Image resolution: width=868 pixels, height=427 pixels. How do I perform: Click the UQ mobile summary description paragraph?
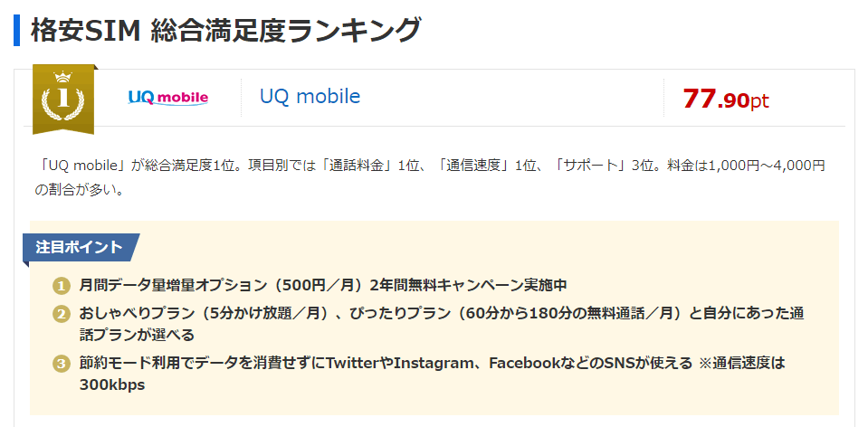click(430, 177)
